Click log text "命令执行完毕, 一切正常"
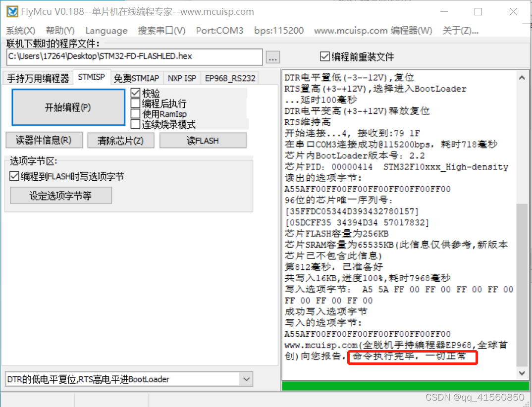This screenshot has height=407, width=532. (x=410, y=356)
